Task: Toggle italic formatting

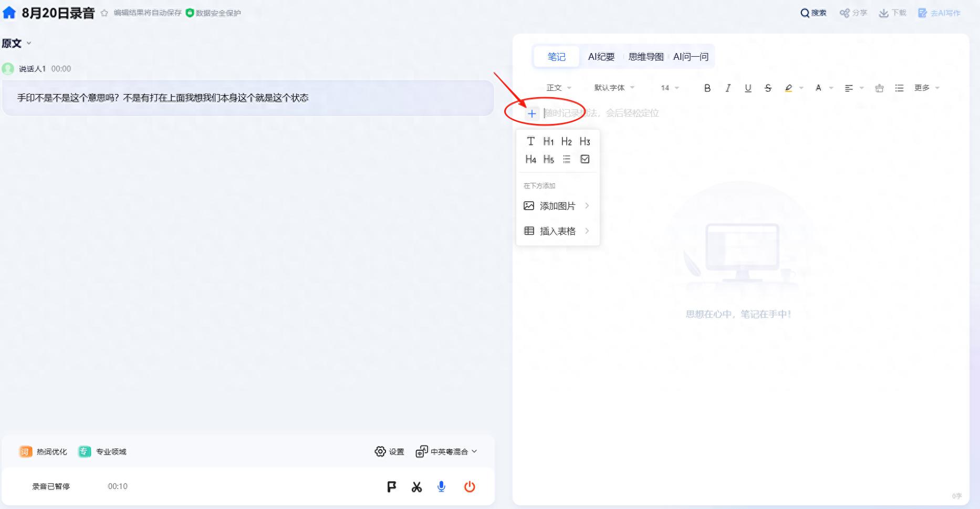Action: point(728,88)
